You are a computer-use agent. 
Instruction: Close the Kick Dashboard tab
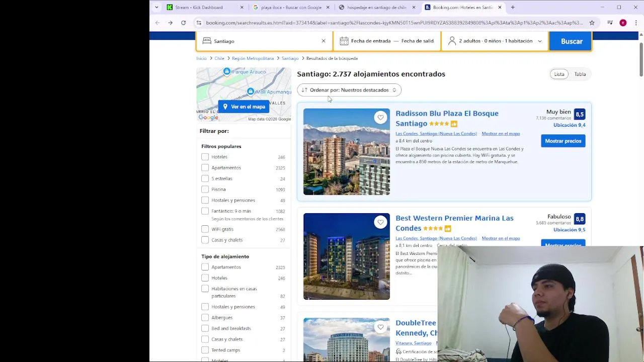point(242,7)
